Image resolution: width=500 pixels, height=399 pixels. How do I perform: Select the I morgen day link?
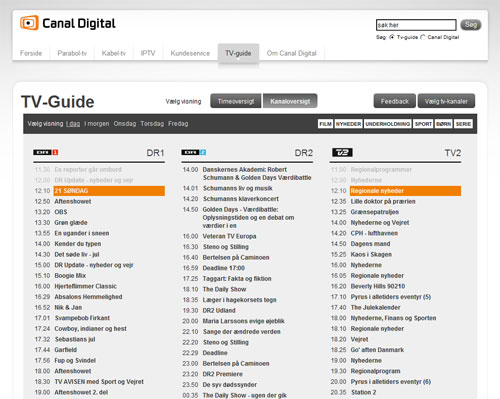click(x=97, y=124)
